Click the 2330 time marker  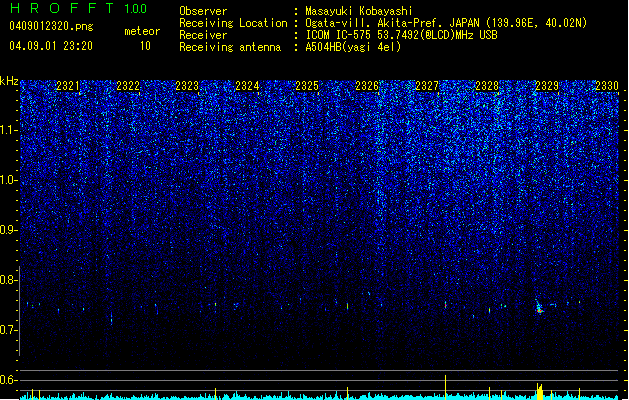[607, 86]
